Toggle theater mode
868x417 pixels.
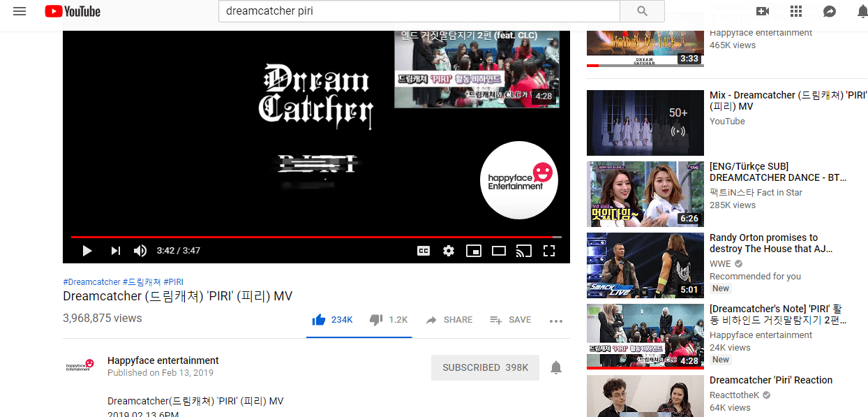tap(499, 251)
